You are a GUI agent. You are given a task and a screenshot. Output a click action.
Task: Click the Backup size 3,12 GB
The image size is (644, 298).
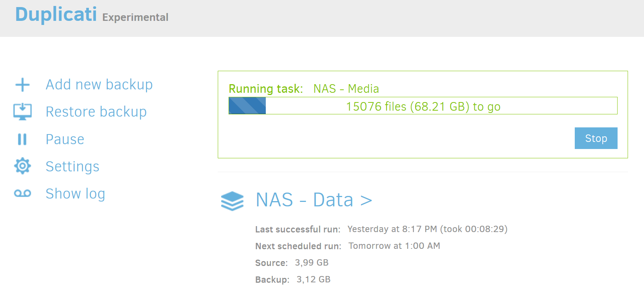point(313,279)
